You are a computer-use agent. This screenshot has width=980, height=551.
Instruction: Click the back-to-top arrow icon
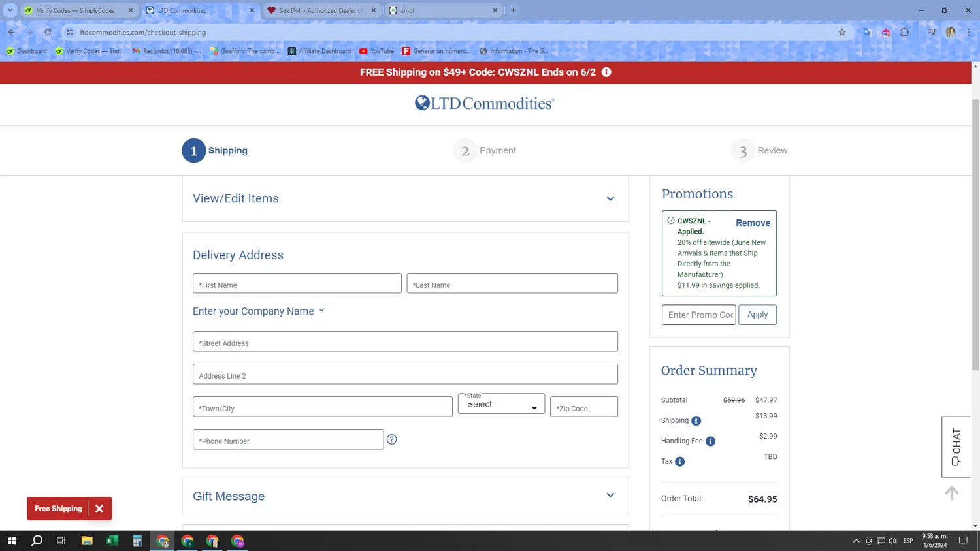(x=952, y=494)
